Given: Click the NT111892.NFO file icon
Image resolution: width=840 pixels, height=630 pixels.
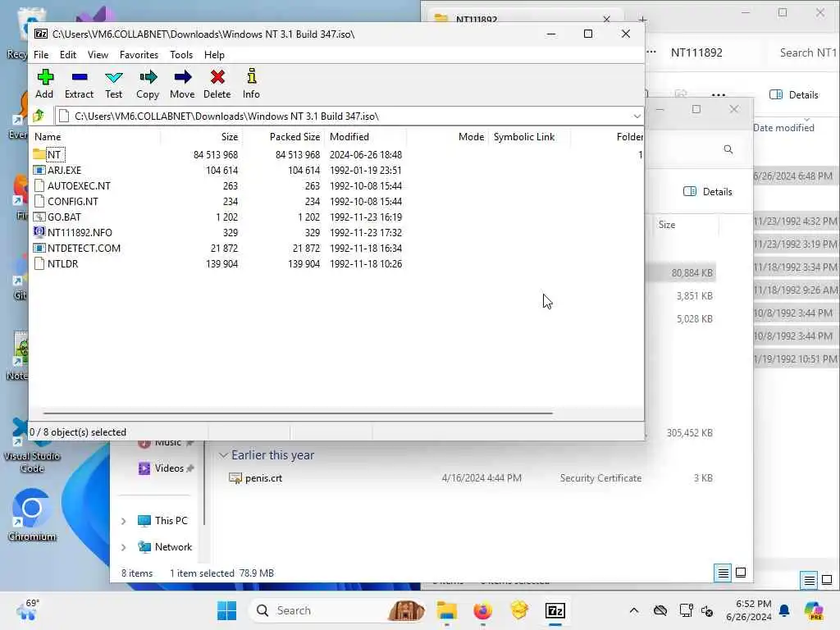Looking at the screenshot, I should pyautogui.click(x=39, y=232).
